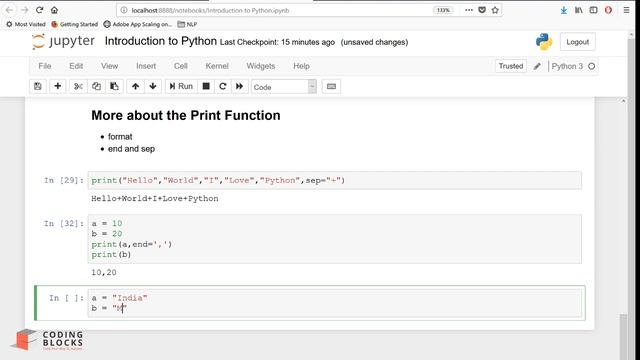The height and width of the screenshot is (360, 640).
Task: Open the File menu
Action: (45, 66)
